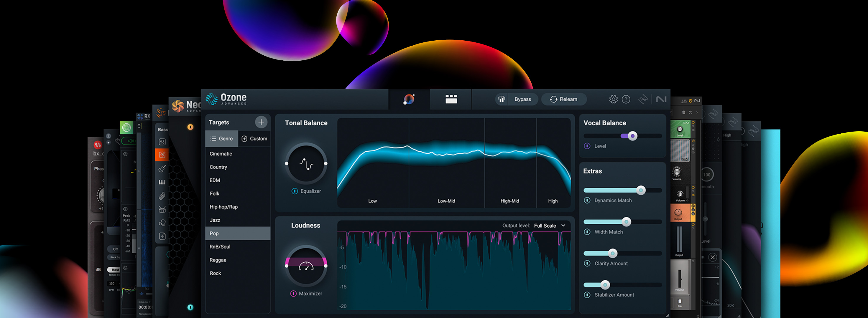Image resolution: width=868 pixels, height=318 pixels.
Task: Click the Bypass button
Action: click(517, 99)
